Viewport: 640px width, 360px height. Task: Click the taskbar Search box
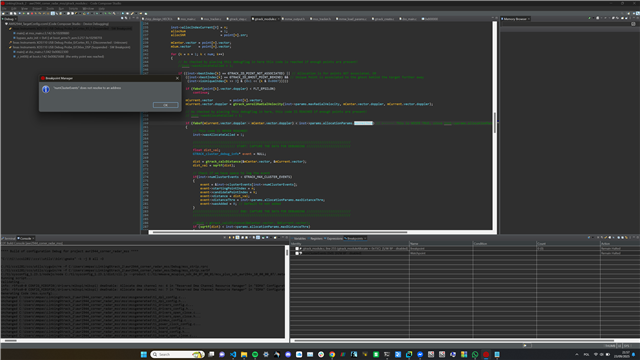pos(178,354)
